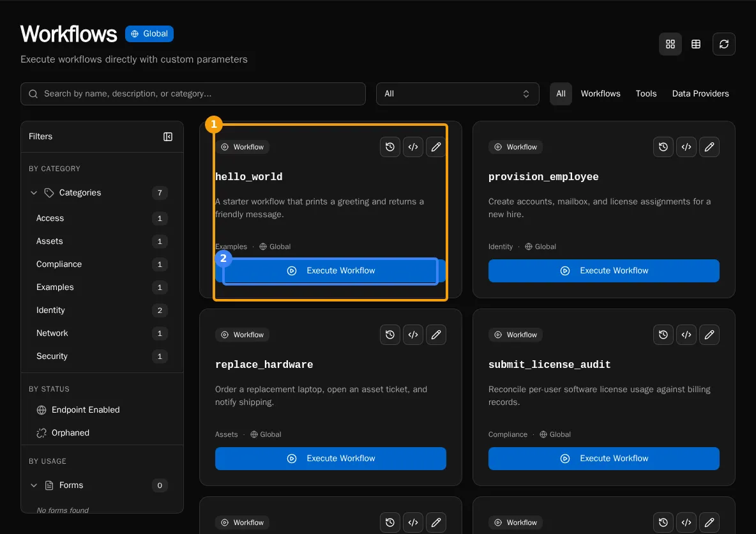756x534 pixels.
Task: Click the provision_employee workflow title
Action: (x=543, y=177)
